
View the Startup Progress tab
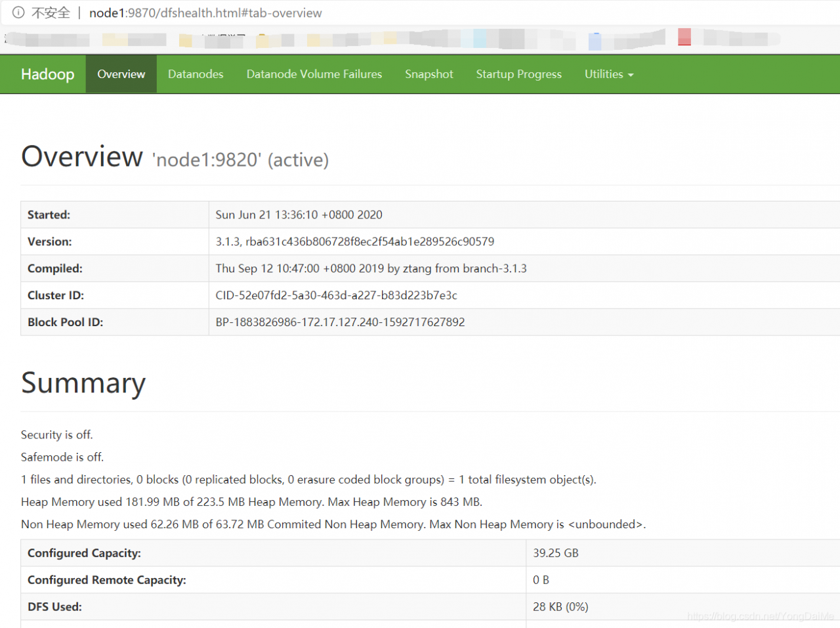tap(519, 74)
